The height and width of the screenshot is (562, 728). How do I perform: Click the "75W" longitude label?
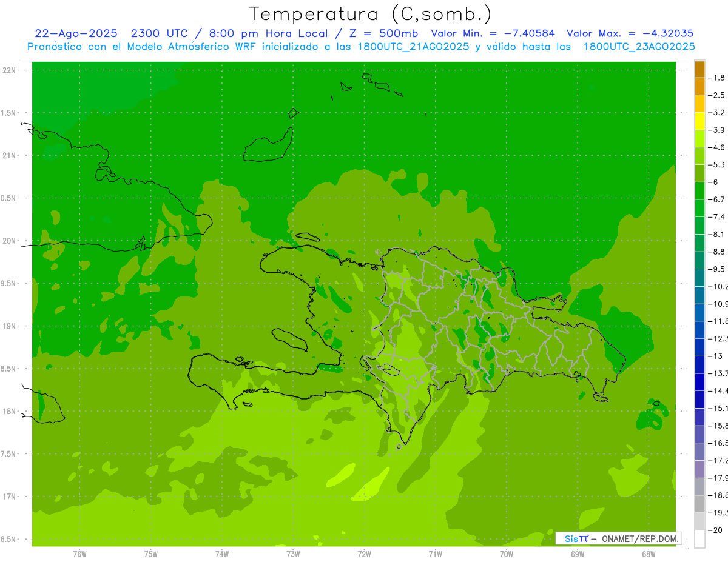point(150,554)
